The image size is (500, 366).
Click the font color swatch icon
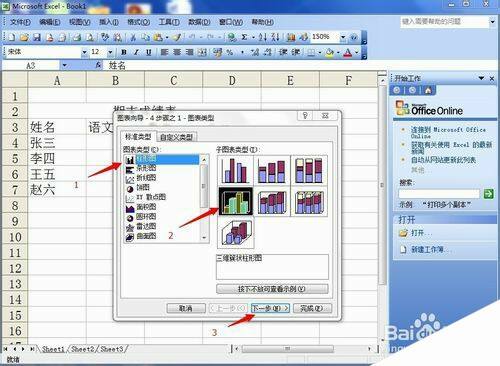[347, 52]
